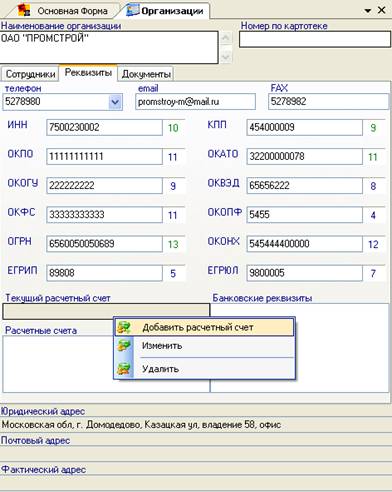
Task: Click the Фактический адрес header
Action: pos(43,470)
